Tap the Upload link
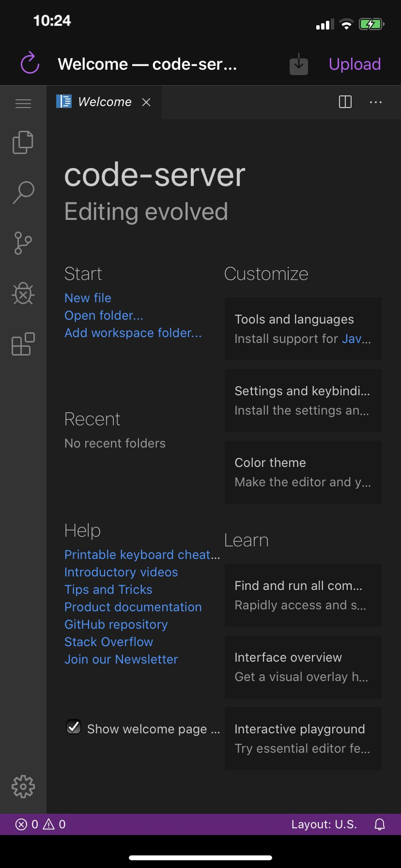The width and height of the screenshot is (401, 868). point(355,64)
